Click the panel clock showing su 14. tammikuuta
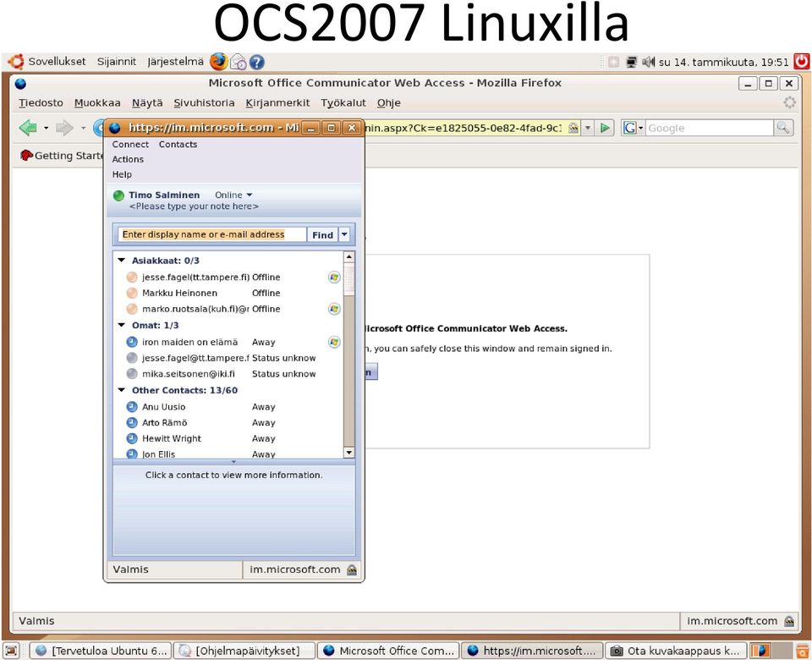This screenshot has height=660, width=812. click(723, 62)
